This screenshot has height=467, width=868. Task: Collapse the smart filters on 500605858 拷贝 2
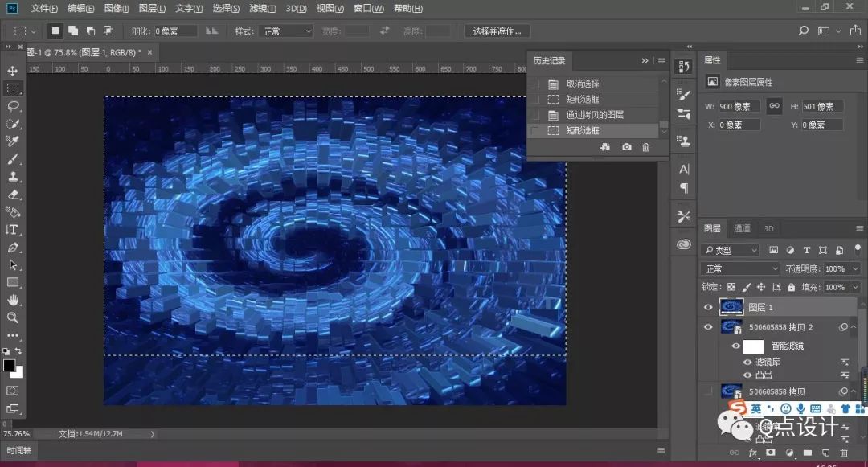tap(854, 326)
